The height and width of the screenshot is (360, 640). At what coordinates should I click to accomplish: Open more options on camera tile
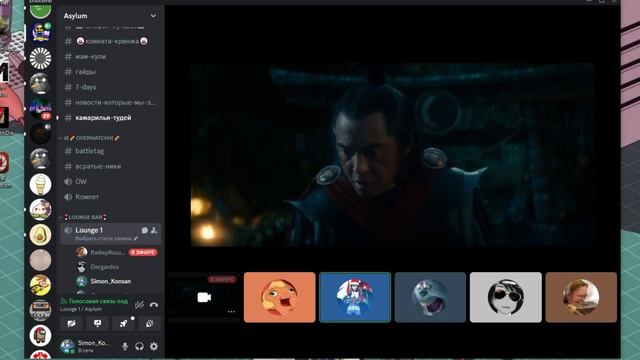tap(231, 312)
